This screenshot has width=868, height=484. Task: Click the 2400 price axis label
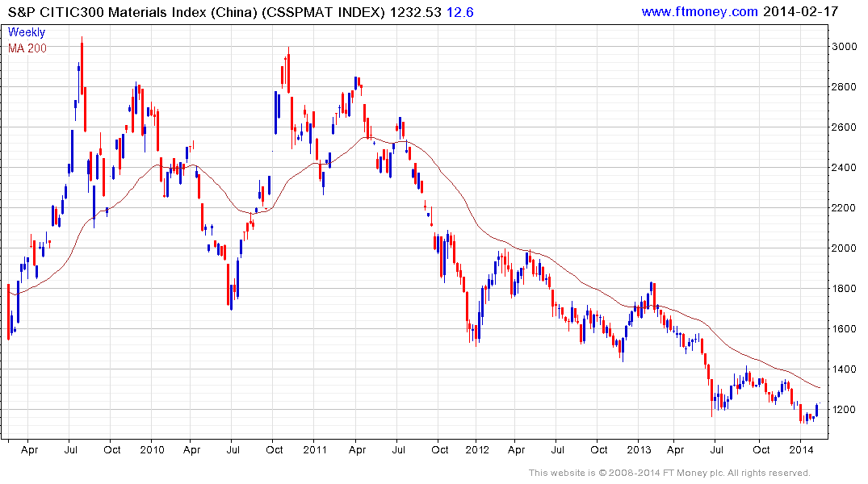click(x=845, y=168)
